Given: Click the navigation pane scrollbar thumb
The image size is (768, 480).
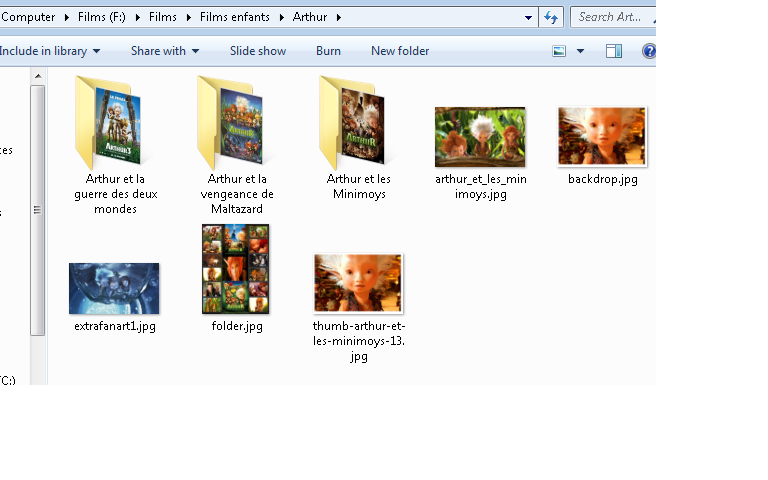Looking at the screenshot, I should 38,211.
